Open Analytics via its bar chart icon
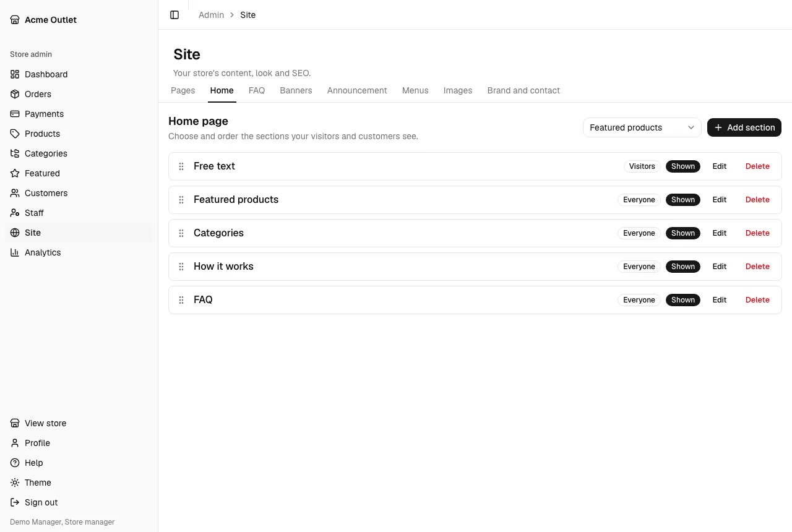This screenshot has height=532, width=792. (15, 252)
